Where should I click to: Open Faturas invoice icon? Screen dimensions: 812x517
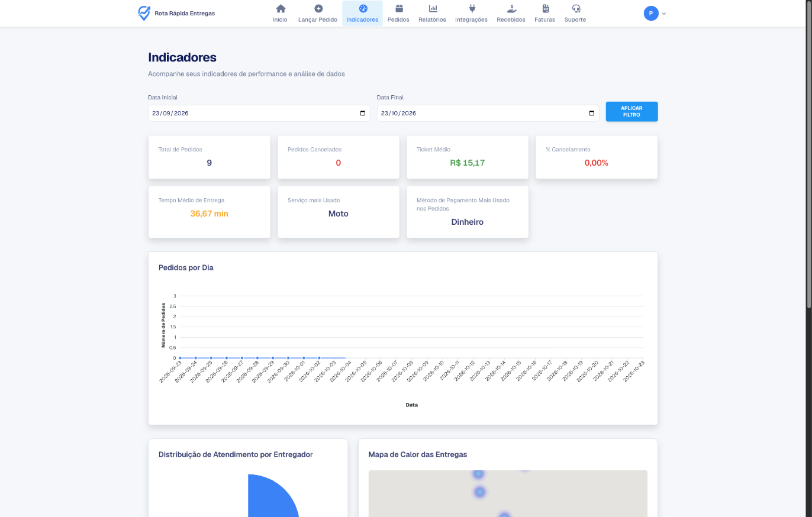545,9
